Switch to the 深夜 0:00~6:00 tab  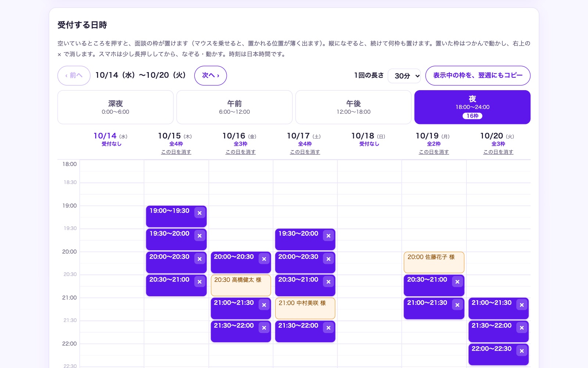click(115, 107)
